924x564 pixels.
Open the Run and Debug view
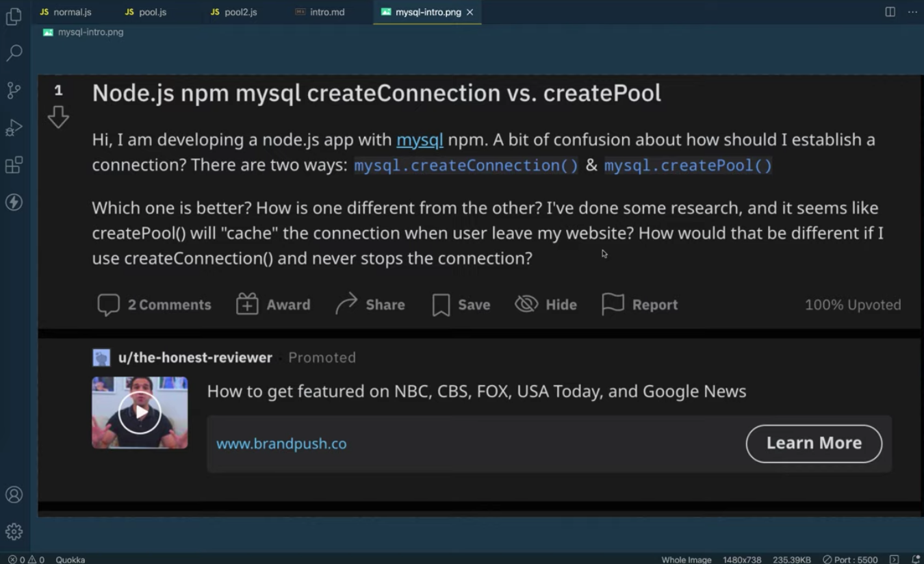[x=14, y=127]
